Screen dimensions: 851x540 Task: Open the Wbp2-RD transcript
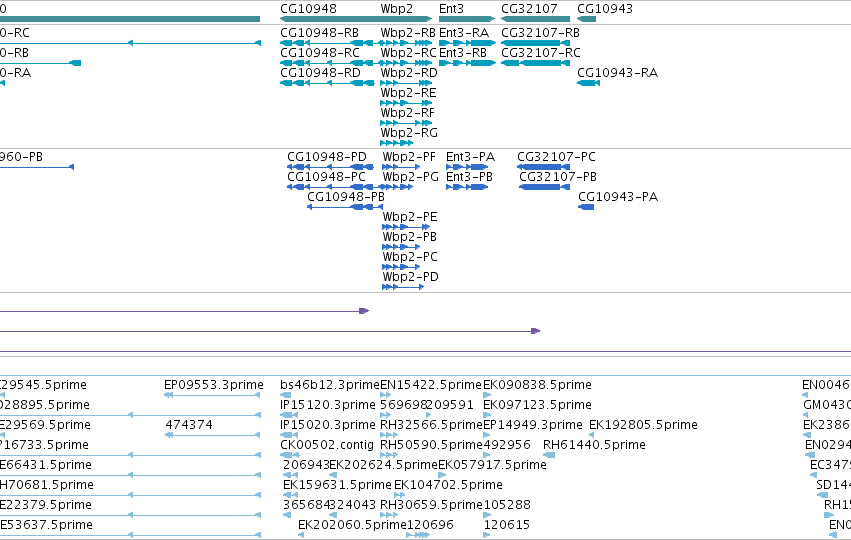pos(409,73)
